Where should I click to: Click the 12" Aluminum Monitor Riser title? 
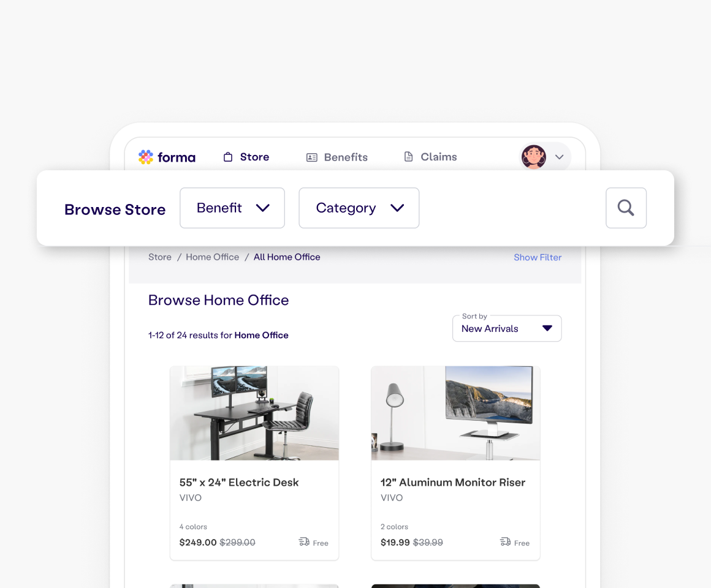click(452, 483)
